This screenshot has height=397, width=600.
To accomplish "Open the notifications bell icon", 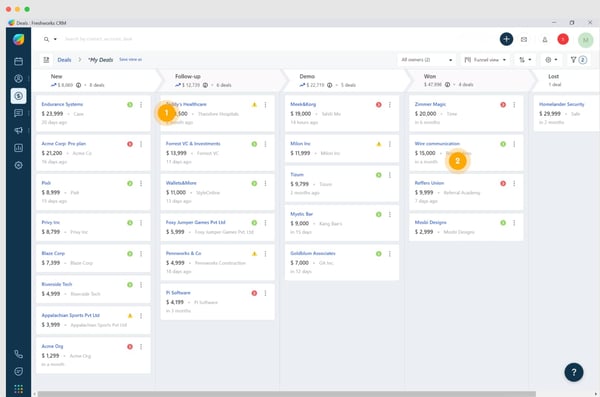I will (545, 39).
